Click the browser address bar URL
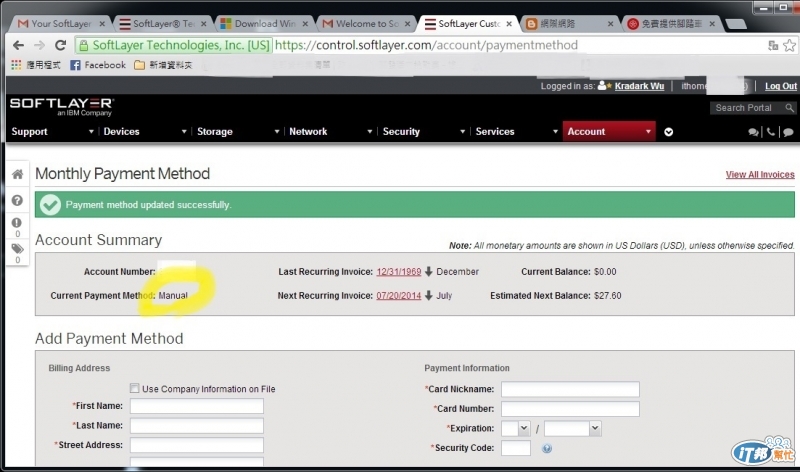 pyautogui.click(x=426, y=45)
